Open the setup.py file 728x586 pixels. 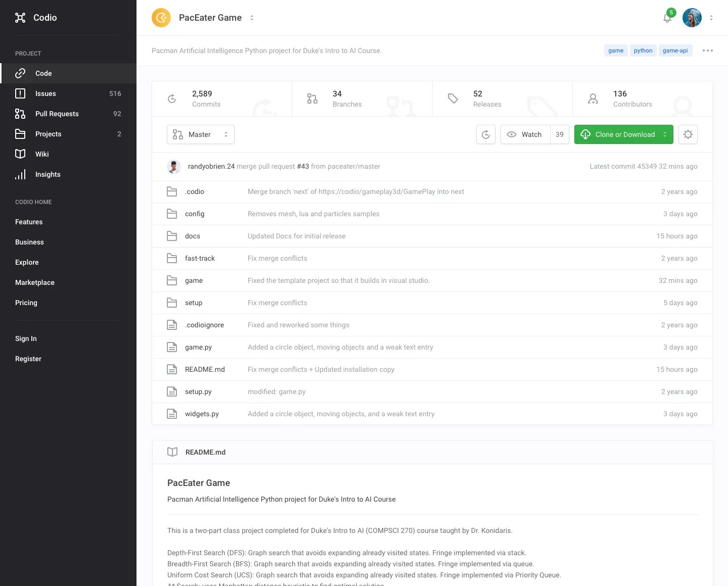(198, 392)
